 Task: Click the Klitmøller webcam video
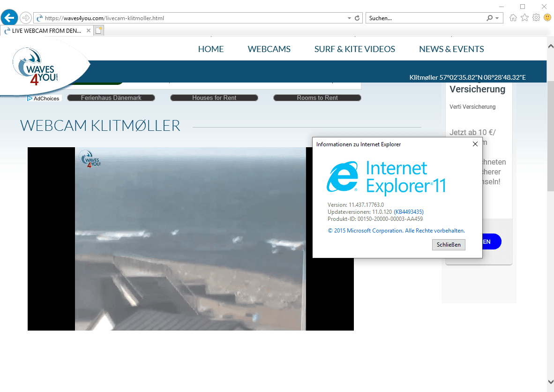[x=190, y=239]
